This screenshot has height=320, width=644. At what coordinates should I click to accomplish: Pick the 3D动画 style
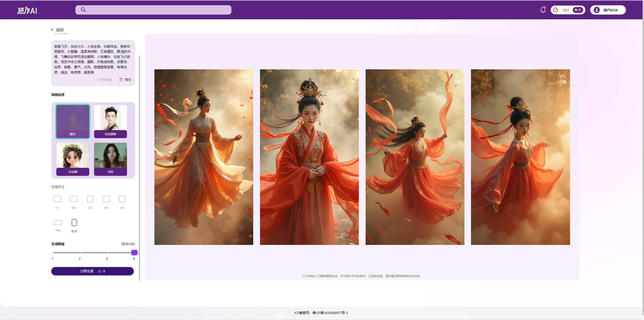click(x=73, y=159)
